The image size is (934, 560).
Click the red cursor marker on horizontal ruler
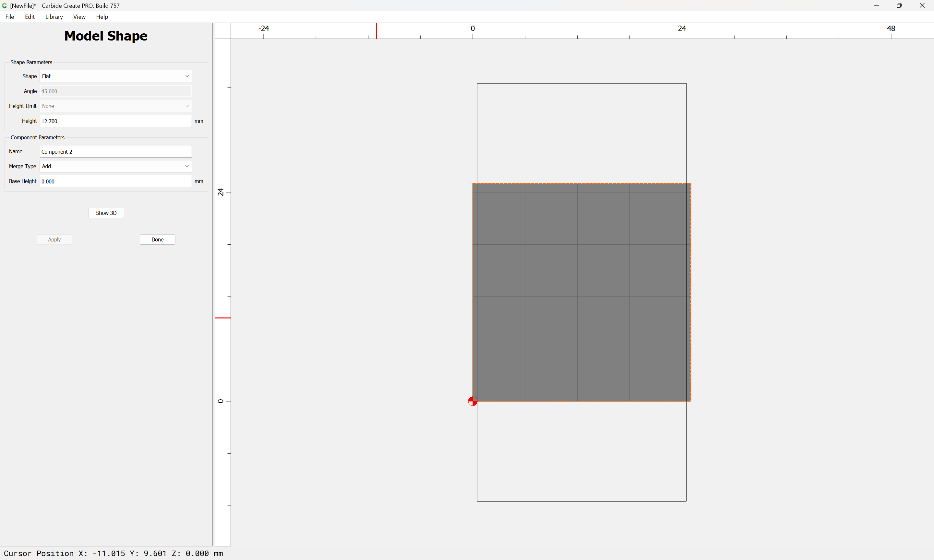click(377, 31)
